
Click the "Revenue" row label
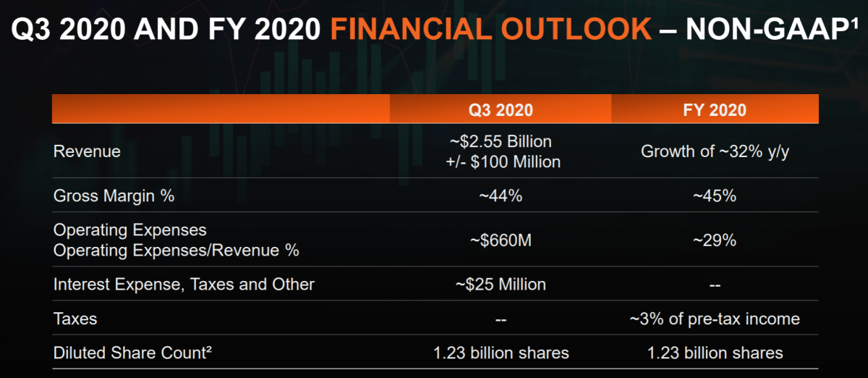coord(87,151)
